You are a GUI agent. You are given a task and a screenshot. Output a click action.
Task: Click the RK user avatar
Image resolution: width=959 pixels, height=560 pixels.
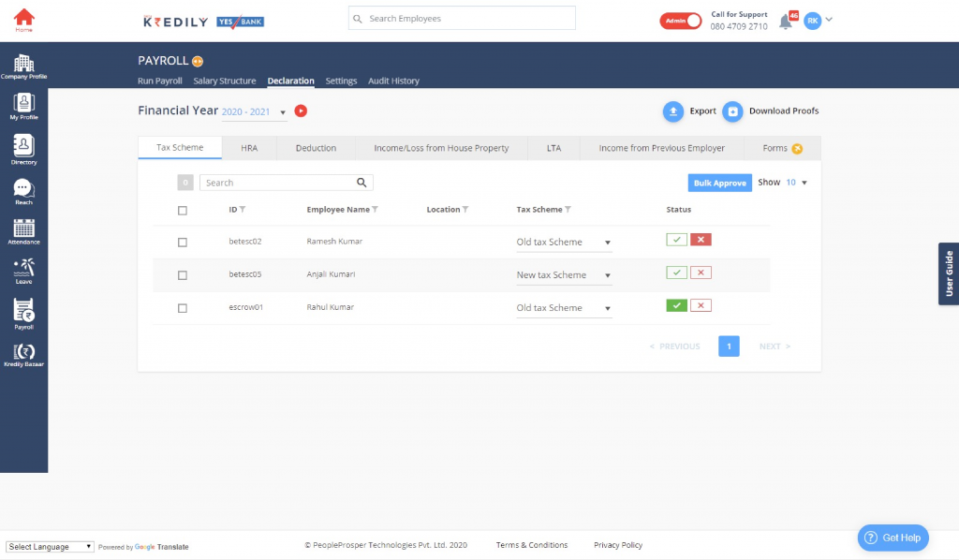[x=812, y=21]
